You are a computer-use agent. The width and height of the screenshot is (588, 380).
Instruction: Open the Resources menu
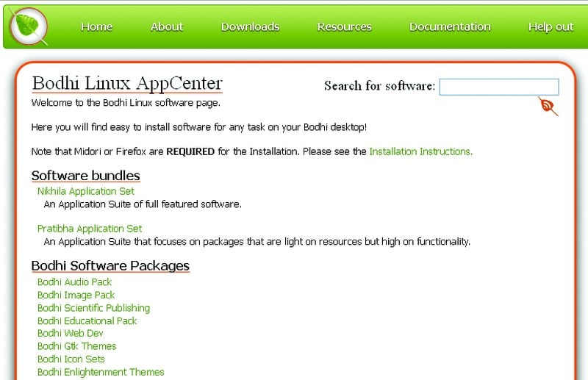pos(344,26)
